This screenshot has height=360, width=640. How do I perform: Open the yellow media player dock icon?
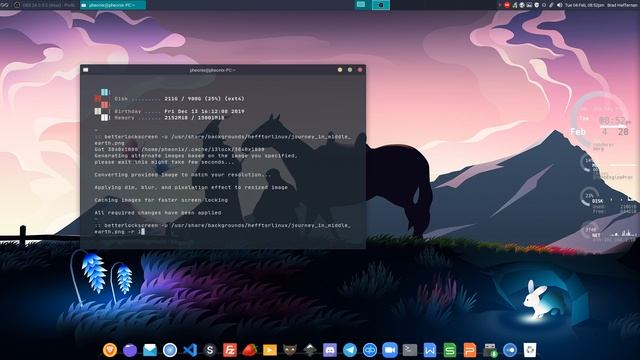coord(270,350)
